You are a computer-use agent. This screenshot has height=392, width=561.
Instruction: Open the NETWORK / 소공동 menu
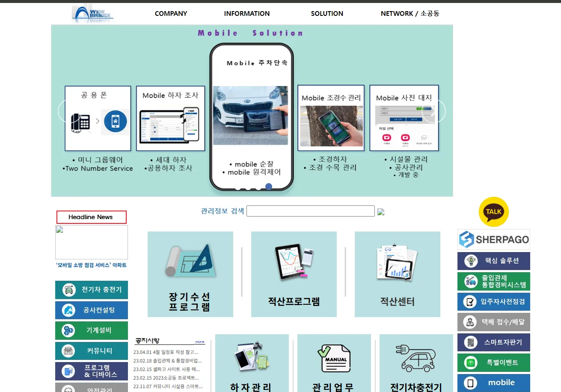410,13
